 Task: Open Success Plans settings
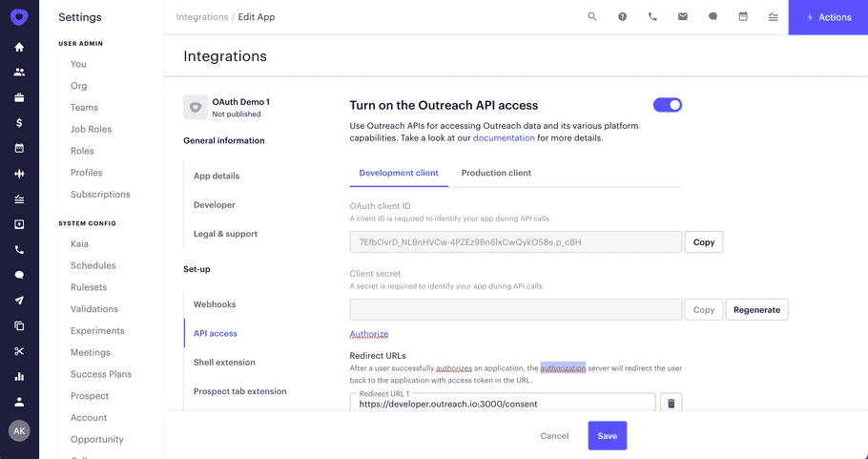(101, 374)
